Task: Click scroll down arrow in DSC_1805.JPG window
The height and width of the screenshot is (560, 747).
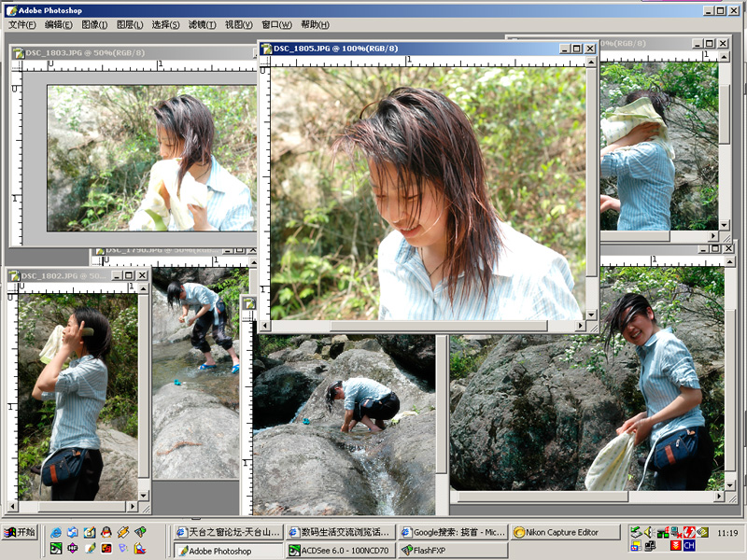Action: tap(592, 313)
